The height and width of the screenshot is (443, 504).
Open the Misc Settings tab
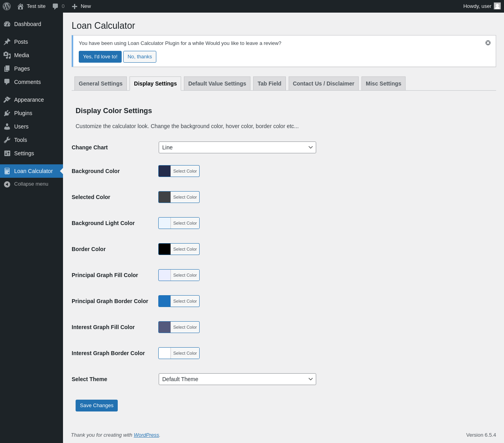(x=383, y=84)
